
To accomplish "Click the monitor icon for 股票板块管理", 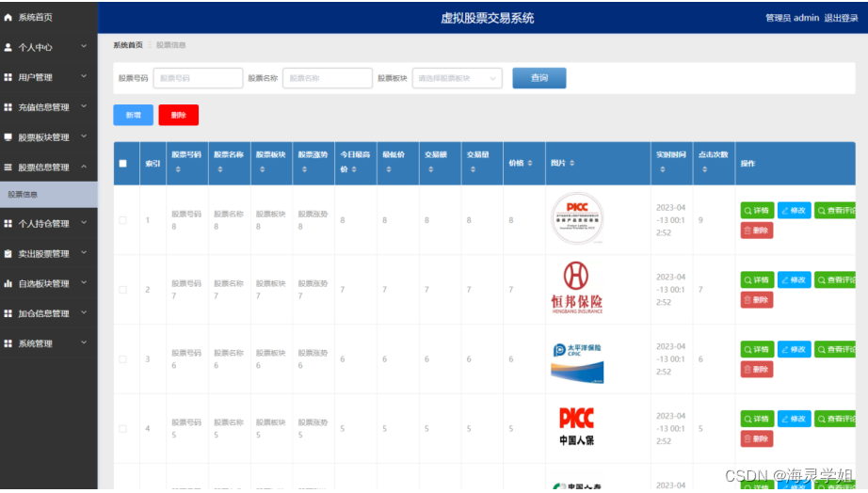I will [8, 137].
